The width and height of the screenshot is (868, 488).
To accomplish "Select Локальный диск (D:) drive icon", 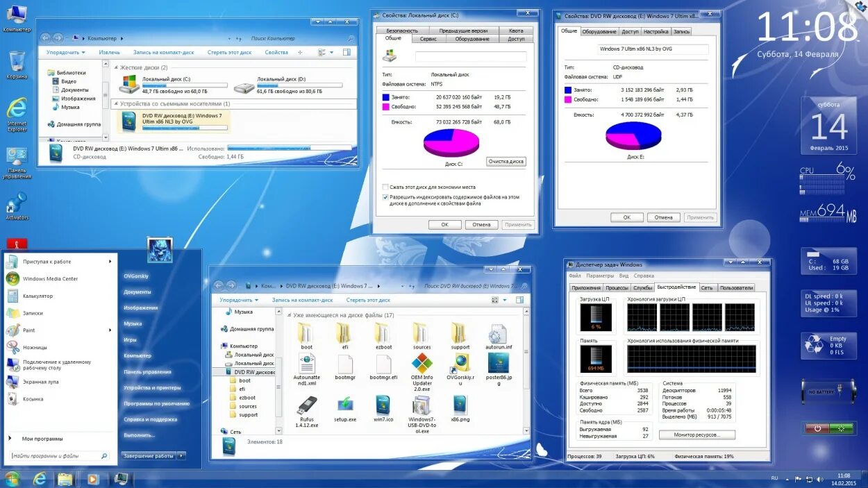I will (x=244, y=85).
